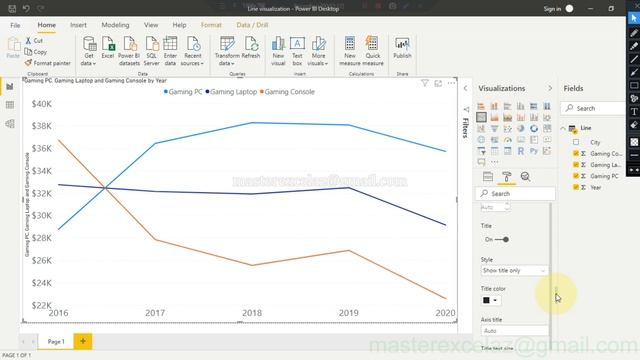Toggle the Title switch off
The image size is (640, 360).
click(x=502, y=240)
